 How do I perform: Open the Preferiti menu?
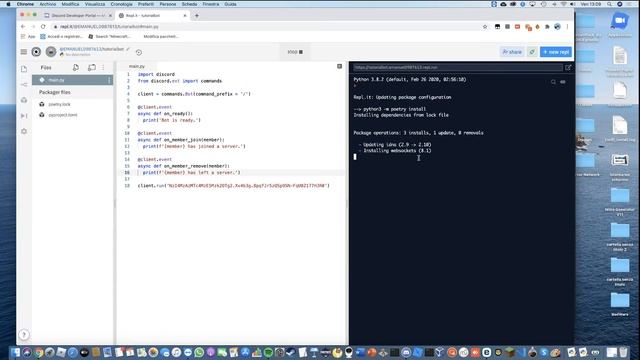146,4
